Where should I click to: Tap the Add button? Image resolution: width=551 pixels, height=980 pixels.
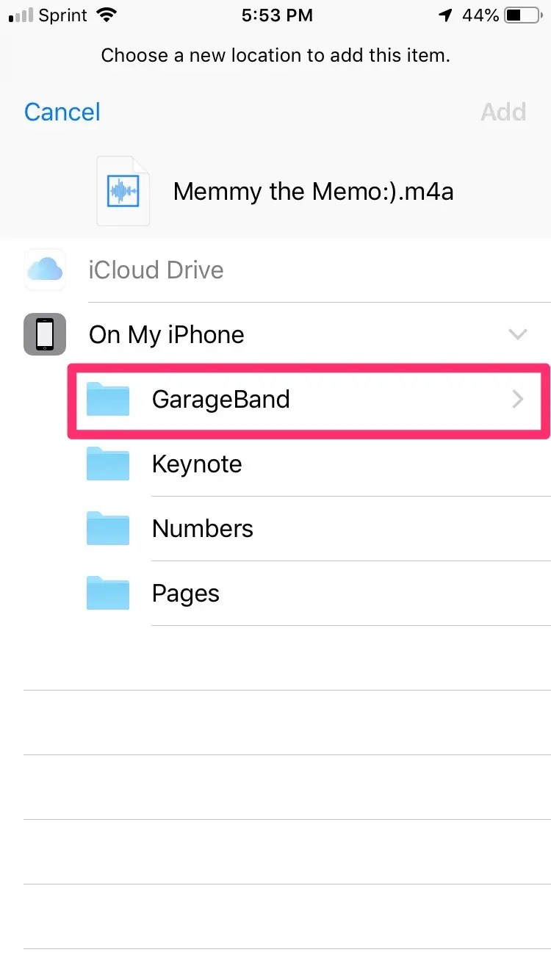click(503, 112)
